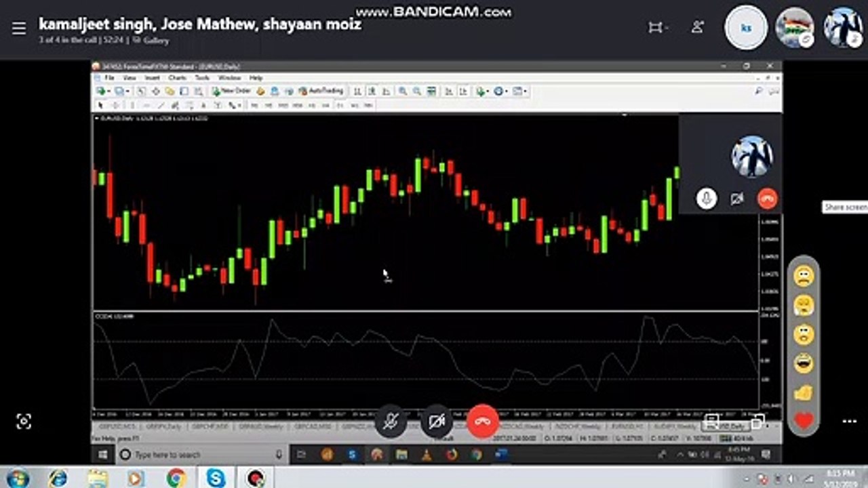
Task: Send the thumbs-up reaction
Action: (804, 392)
